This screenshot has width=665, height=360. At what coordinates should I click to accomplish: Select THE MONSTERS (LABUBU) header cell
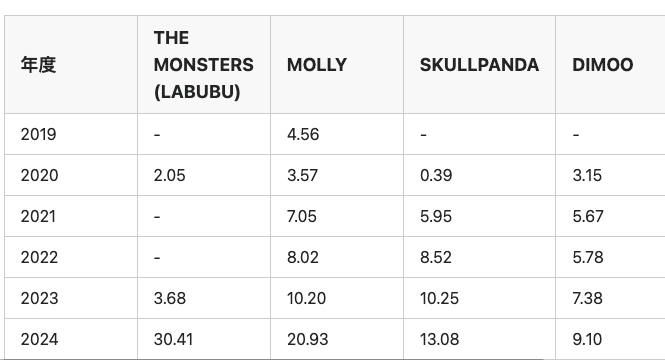204,65
